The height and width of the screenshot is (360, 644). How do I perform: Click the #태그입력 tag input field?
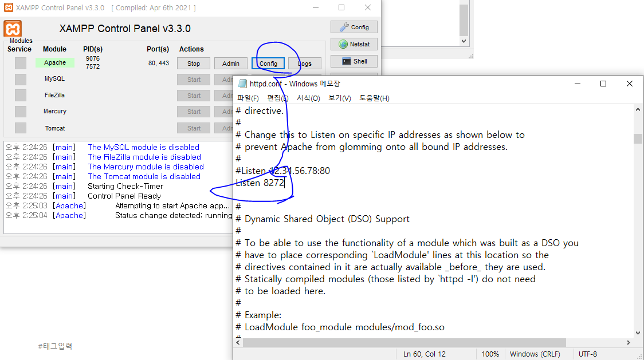pos(55,346)
